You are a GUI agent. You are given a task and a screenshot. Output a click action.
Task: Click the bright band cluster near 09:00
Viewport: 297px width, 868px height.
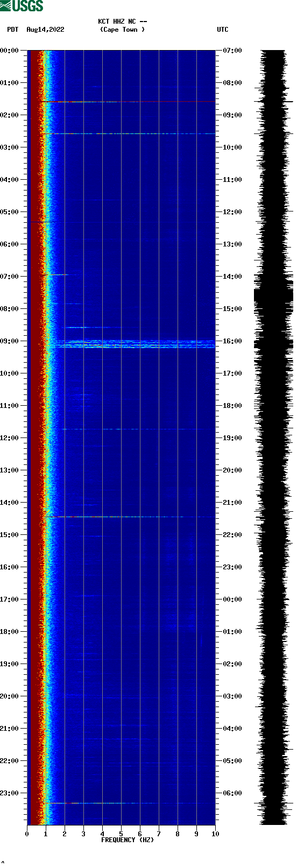coord(136,344)
